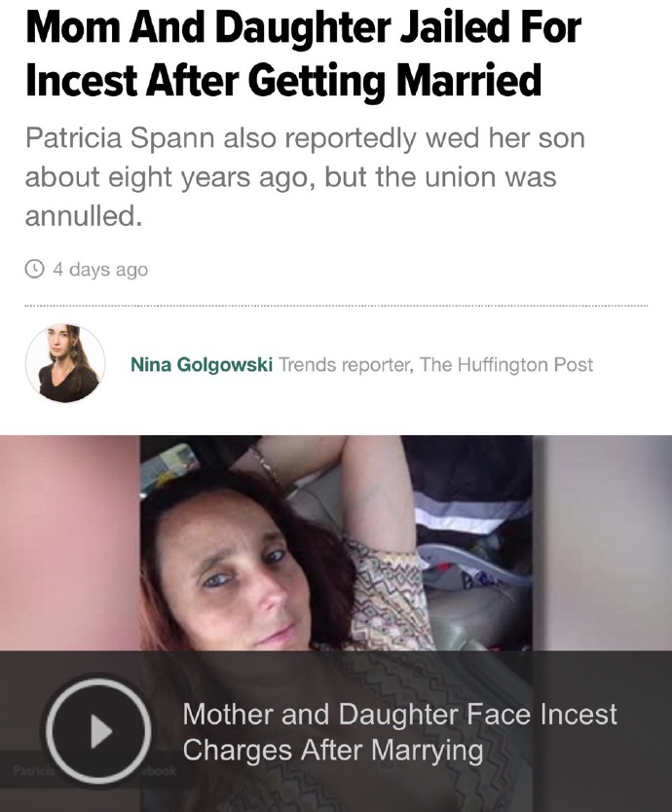Click the circular play button on video

[98, 731]
